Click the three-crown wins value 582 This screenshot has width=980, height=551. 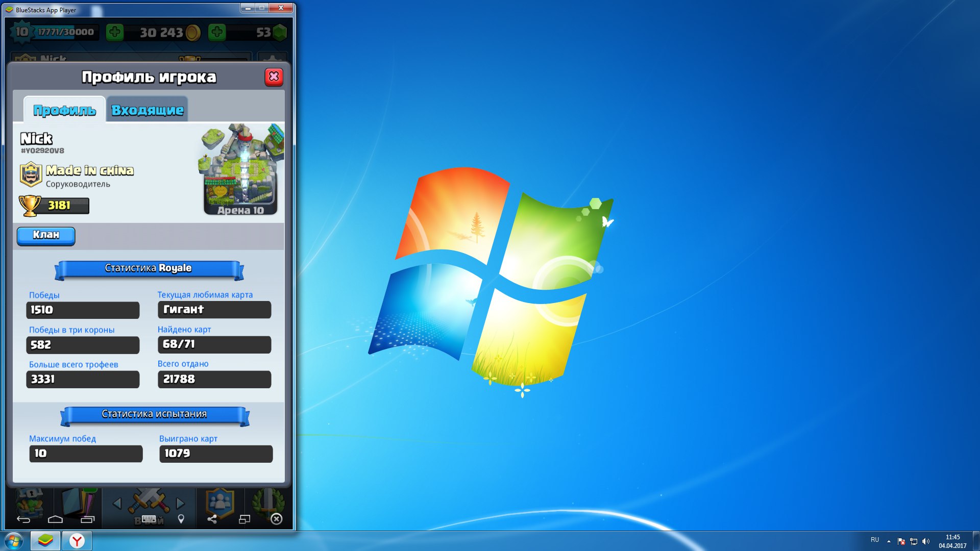pos(83,345)
